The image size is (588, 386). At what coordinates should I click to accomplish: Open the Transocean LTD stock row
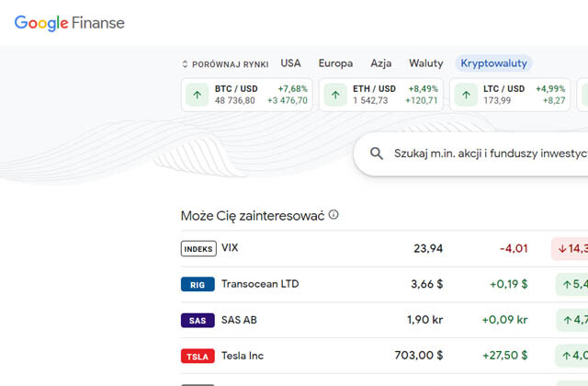click(x=384, y=284)
